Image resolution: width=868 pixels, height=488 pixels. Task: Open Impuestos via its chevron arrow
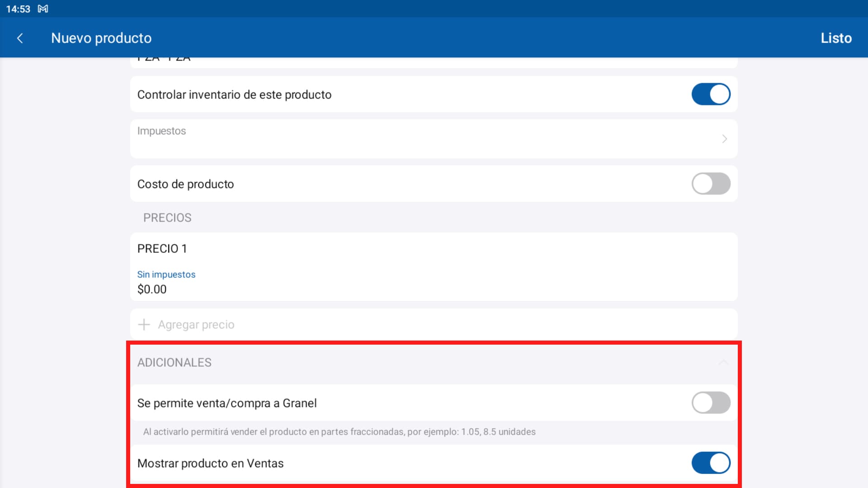[x=724, y=139]
